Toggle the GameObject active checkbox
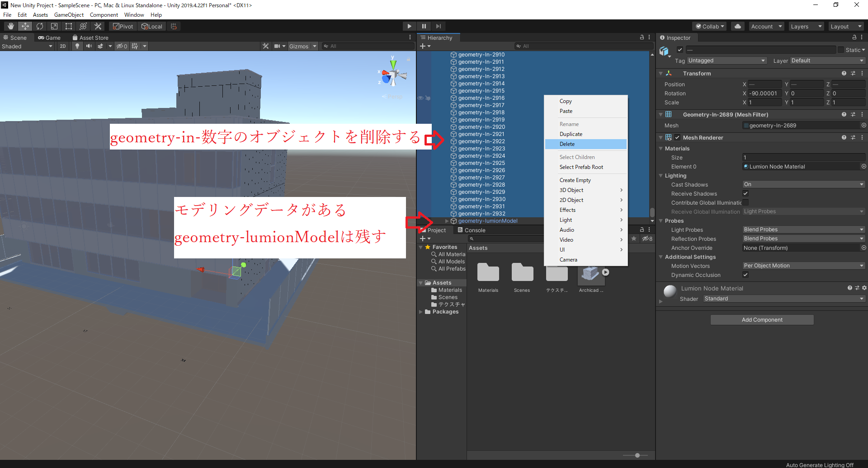The image size is (868, 468). pyautogui.click(x=680, y=50)
